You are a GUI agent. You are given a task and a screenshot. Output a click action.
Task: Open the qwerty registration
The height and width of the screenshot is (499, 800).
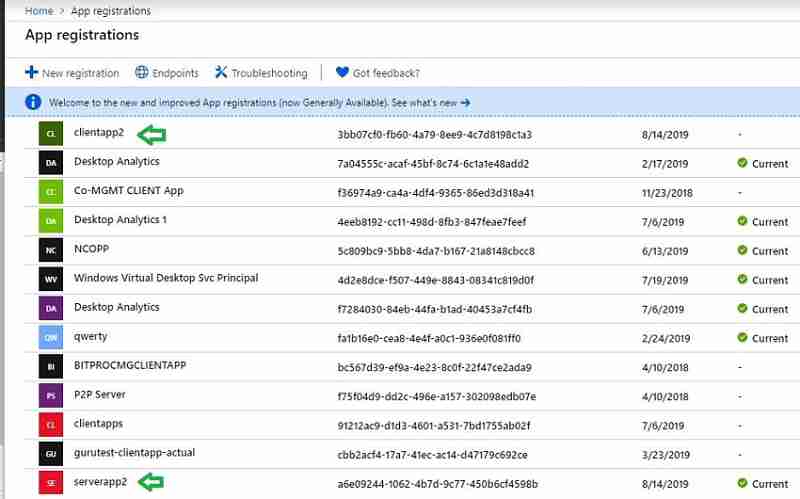[x=90, y=336]
